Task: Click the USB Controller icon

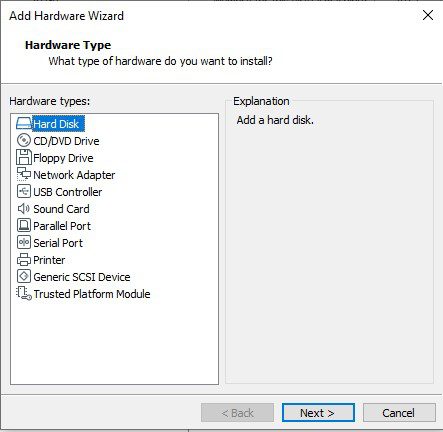Action: point(24,192)
